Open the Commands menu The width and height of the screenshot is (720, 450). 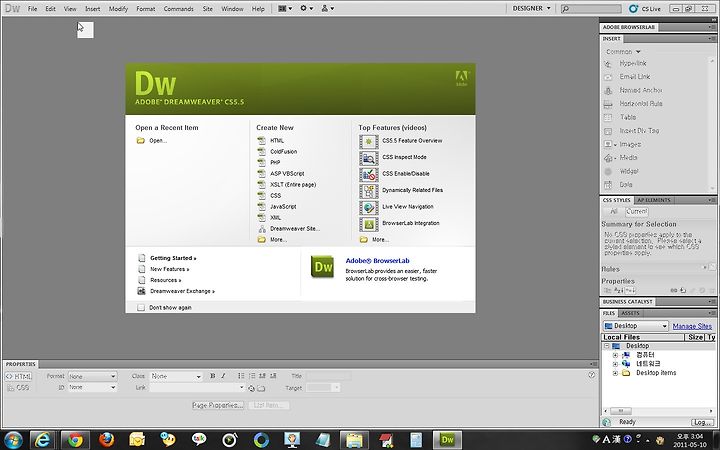[178, 8]
